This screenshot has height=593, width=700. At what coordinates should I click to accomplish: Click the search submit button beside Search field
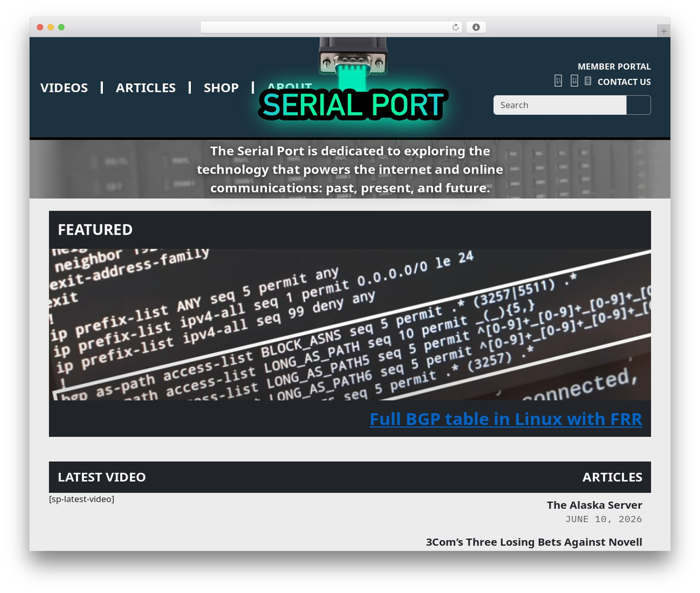tap(638, 105)
